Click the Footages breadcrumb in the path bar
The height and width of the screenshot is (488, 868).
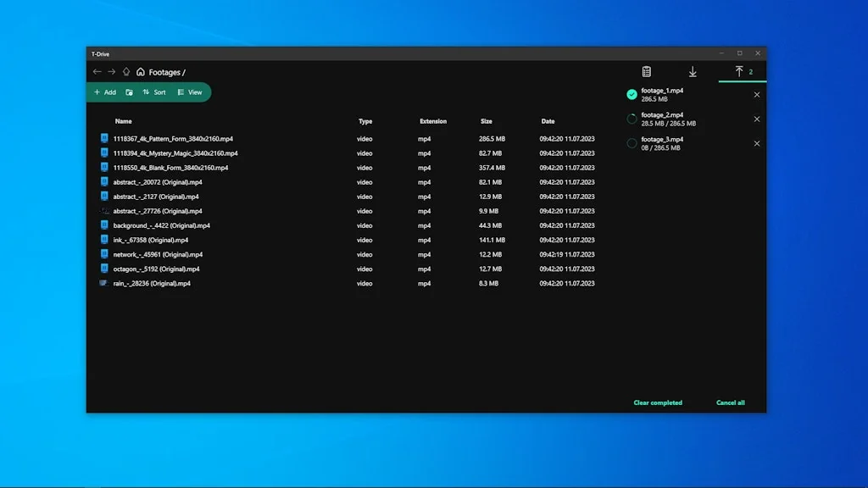(161, 72)
